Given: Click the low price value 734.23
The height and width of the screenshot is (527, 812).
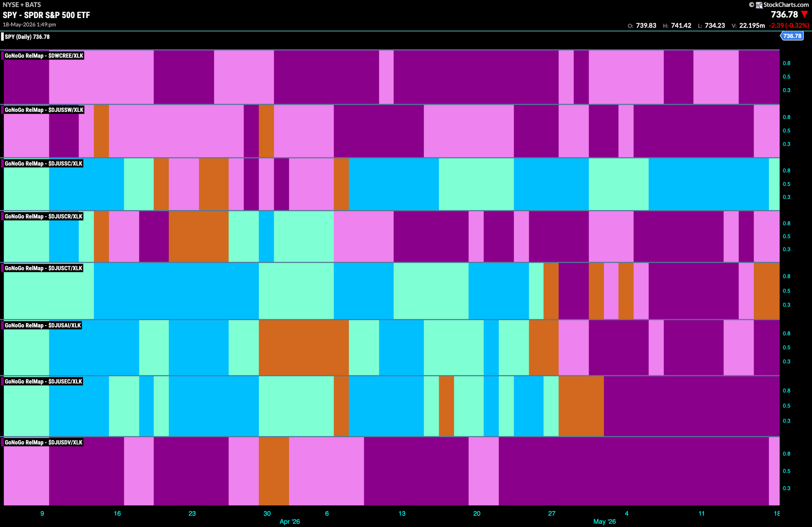Looking at the screenshot, I should 715,26.
